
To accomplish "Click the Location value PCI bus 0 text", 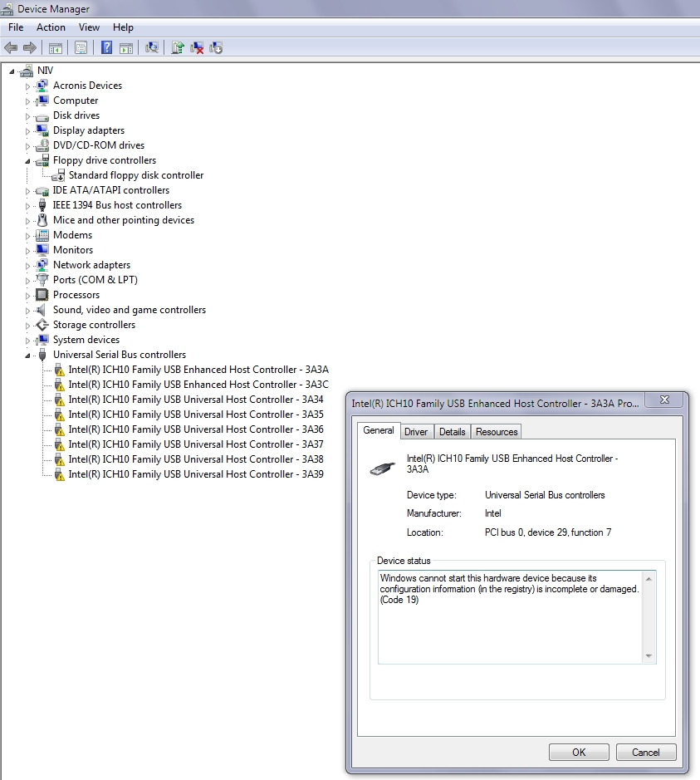I will click(x=548, y=532).
